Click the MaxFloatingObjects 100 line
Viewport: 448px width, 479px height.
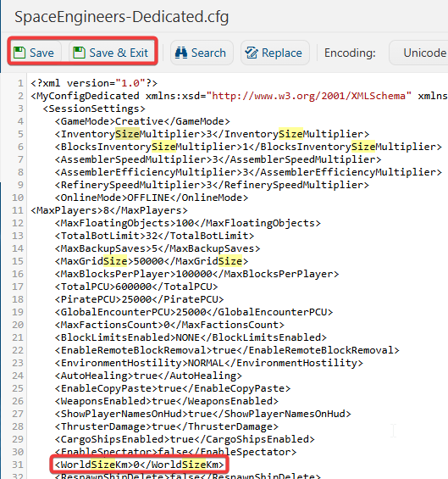tap(188, 223)
